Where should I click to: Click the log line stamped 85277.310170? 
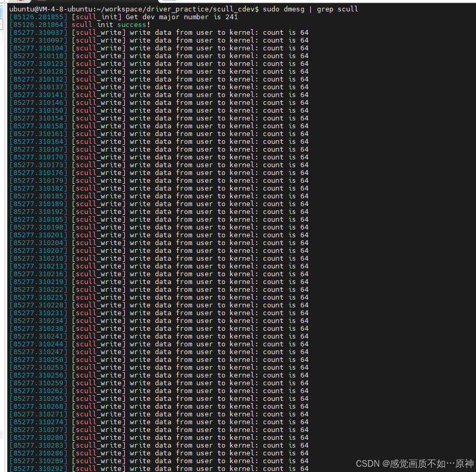click(x=159, y=157)
